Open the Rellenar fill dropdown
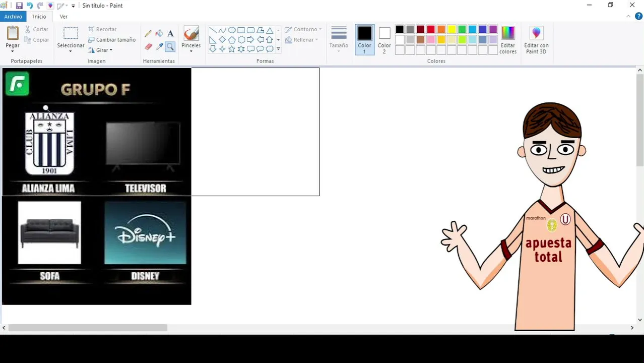Image resolution: width=644 pixels, height=363 pixels. tap(301, 40)
